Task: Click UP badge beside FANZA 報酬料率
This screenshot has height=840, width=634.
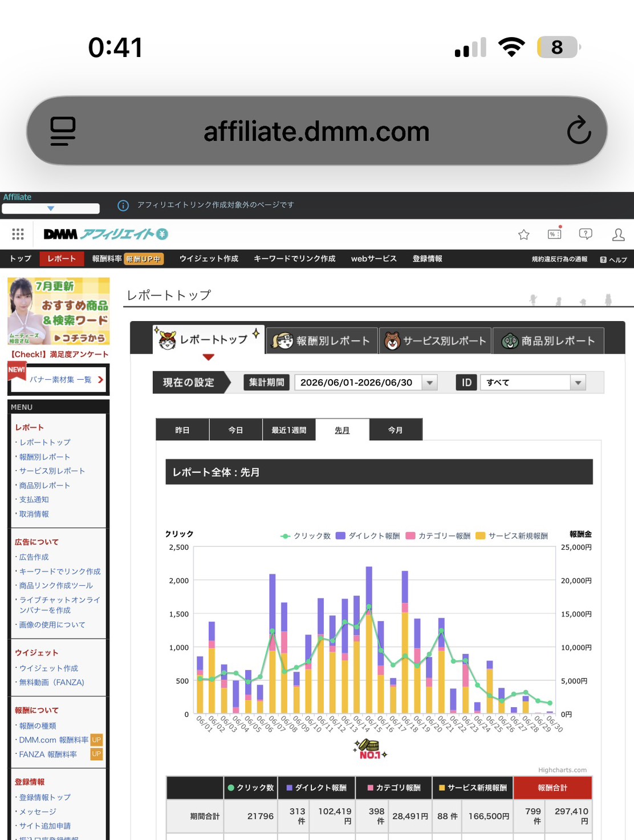Action: 96,754
